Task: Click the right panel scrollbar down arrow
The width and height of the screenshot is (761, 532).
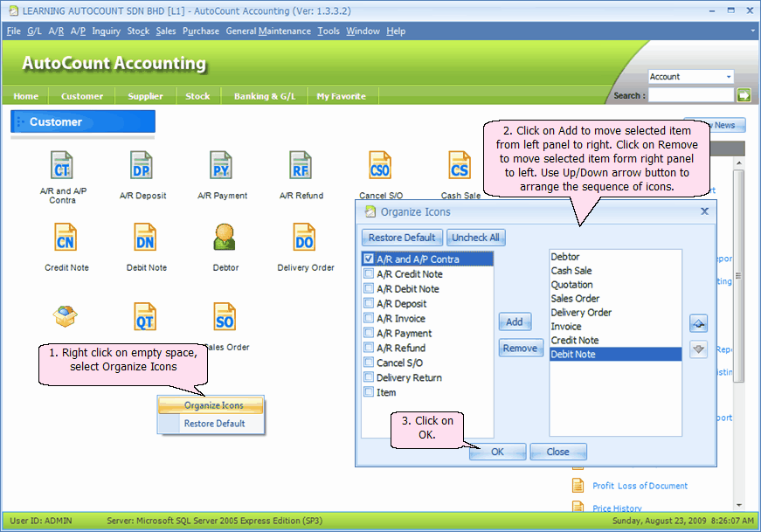Action: click(738, 505)
